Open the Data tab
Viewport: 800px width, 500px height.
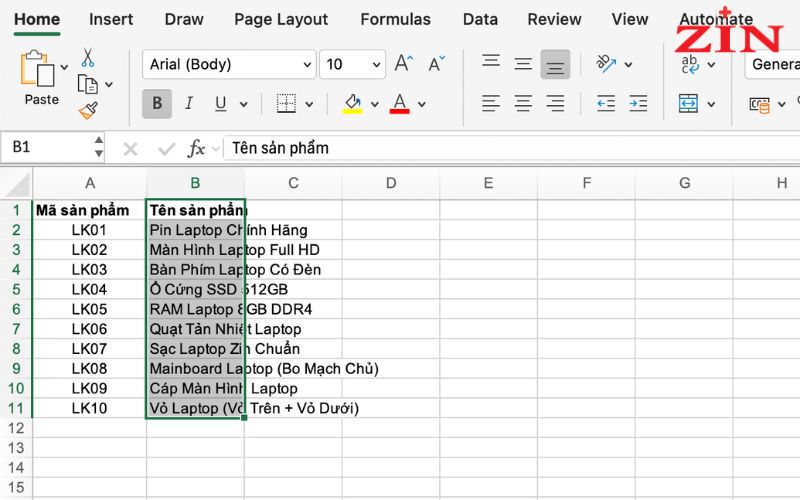tap(480, 19)
